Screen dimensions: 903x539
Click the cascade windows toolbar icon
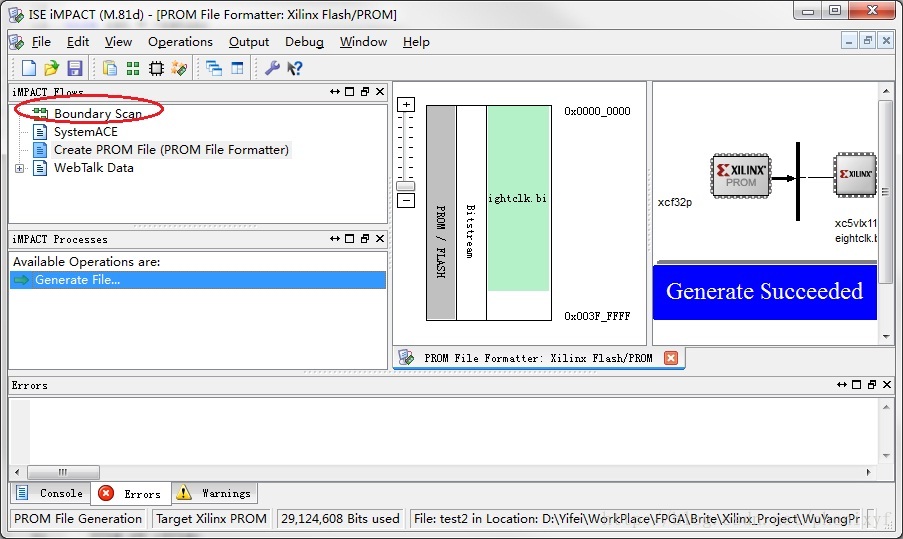[214, 68]
